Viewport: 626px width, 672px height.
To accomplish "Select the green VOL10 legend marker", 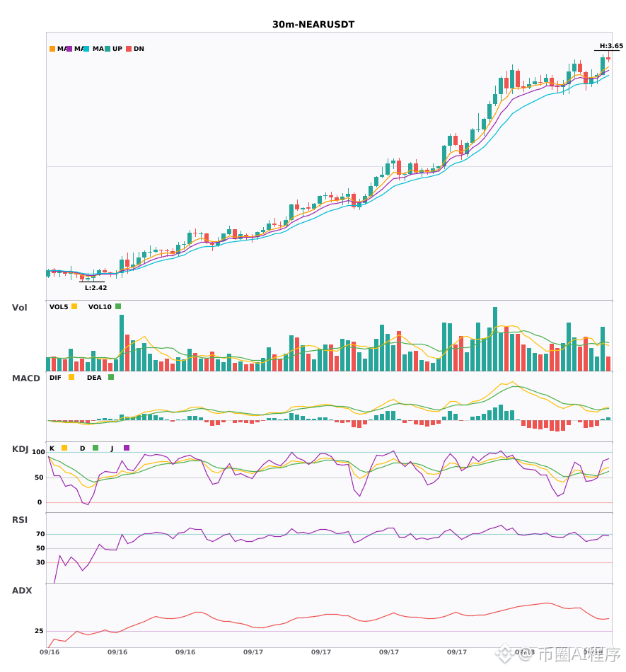I will pyautogui.click(x=118, y=306).
